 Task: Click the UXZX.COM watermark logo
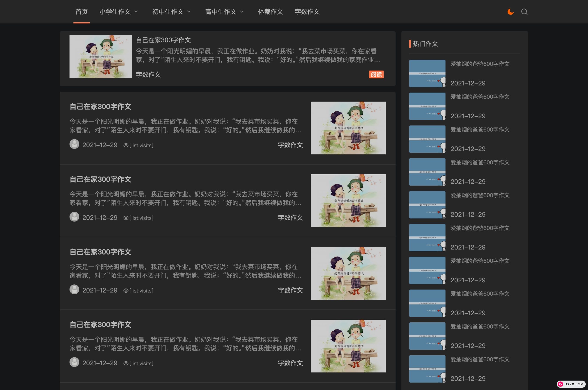point(571,384)
